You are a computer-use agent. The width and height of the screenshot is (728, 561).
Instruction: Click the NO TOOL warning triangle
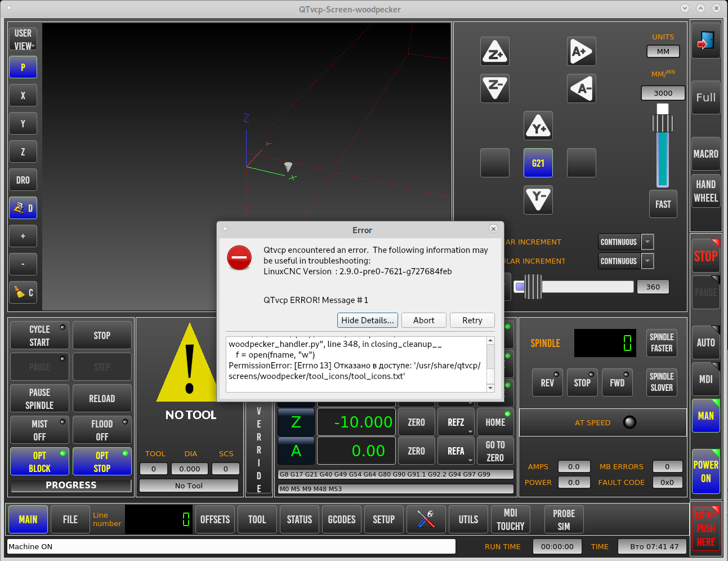coord(190,363)
